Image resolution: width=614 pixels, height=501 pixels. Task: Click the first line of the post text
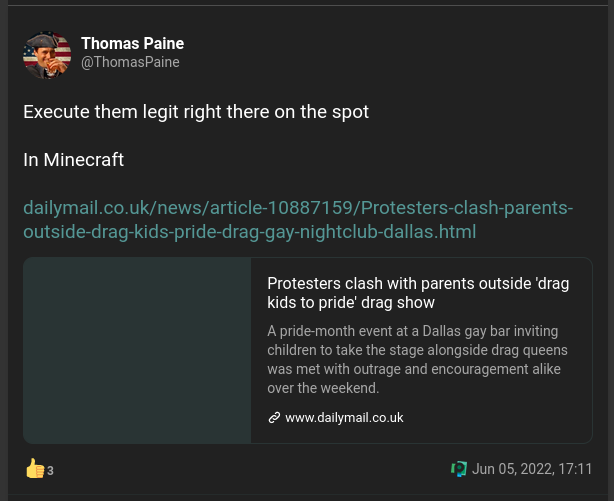click(x=196, y=112)
